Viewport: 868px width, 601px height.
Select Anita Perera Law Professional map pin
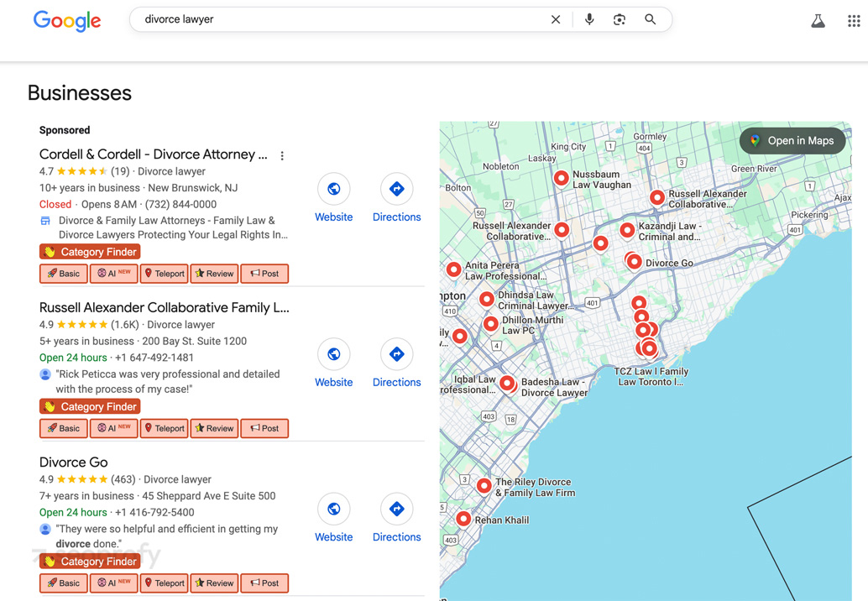[454, 269]
